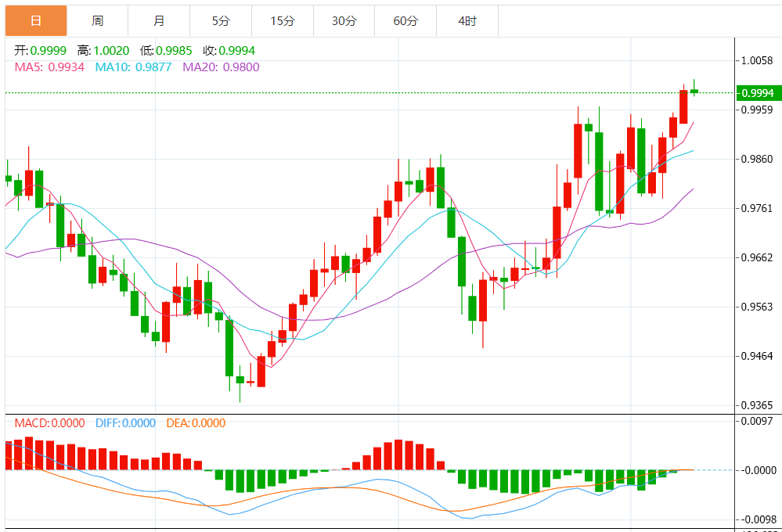
Task: Click the open price value 0.9999
Action: (x=48, y=51)
